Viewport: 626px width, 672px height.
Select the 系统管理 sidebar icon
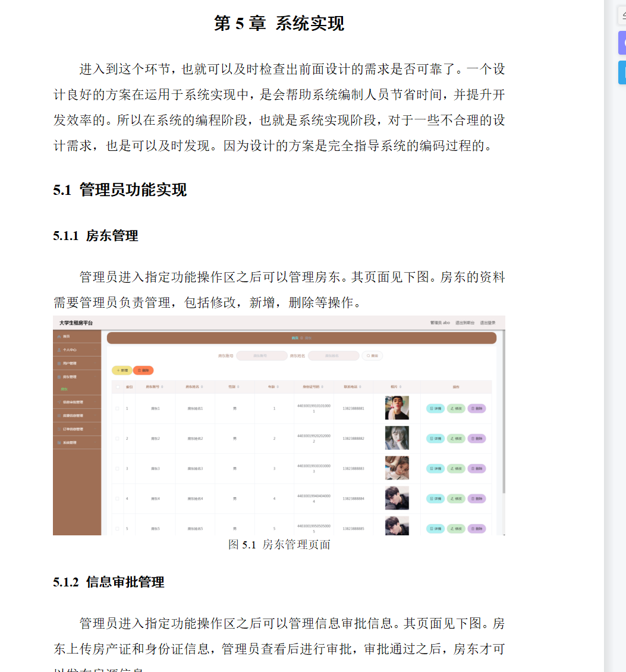[59, 441]
